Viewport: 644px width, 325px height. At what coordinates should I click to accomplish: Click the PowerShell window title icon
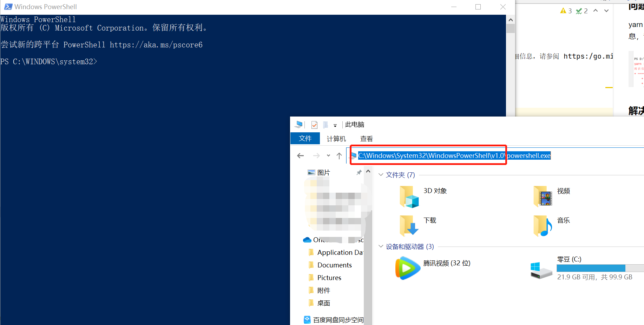click(8, 7)
